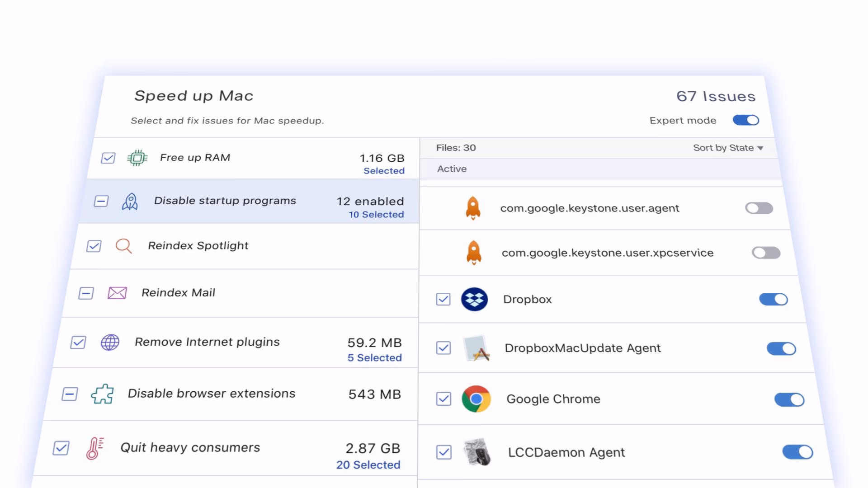Click the 5 Selected plugins link
The width and height of the screenshot is (868, 488).
click(374, 358)
